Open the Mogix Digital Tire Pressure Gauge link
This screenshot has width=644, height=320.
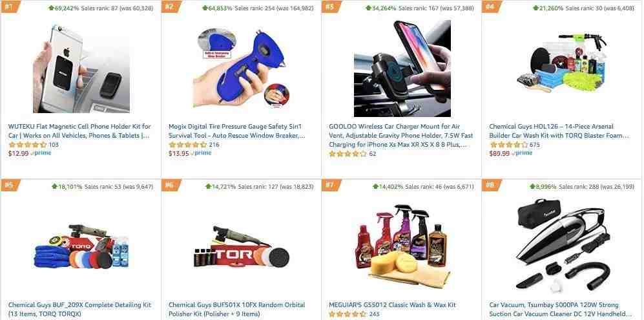pyautogui.click(x=237, y=131)
